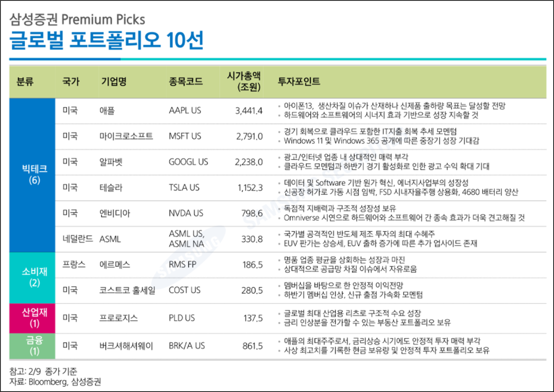Click the 참고: 2/9 종가 기준 note

(43, 372)
